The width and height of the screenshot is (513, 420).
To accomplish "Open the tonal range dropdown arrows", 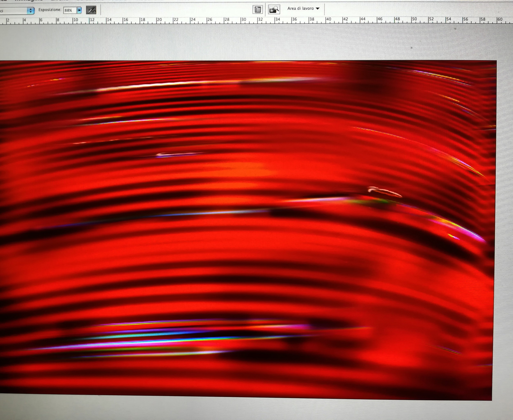I will point(30,11).
